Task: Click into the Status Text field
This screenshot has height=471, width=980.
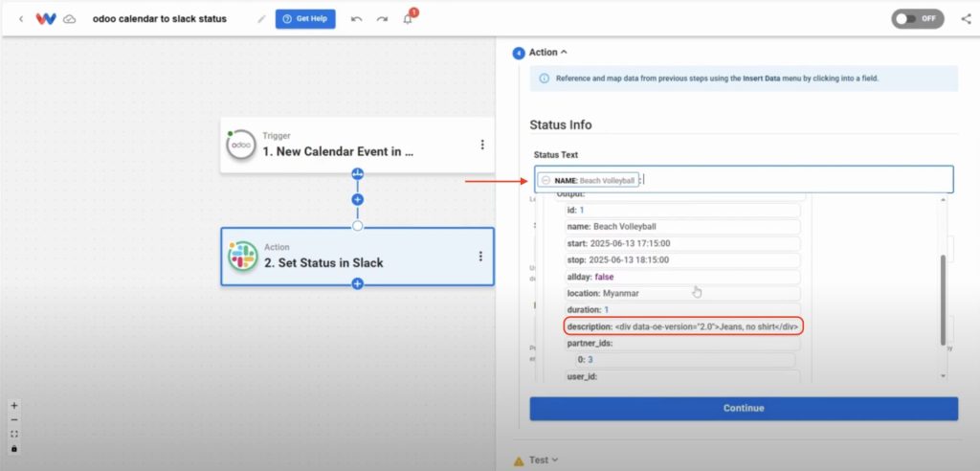Action: [744, 180]
